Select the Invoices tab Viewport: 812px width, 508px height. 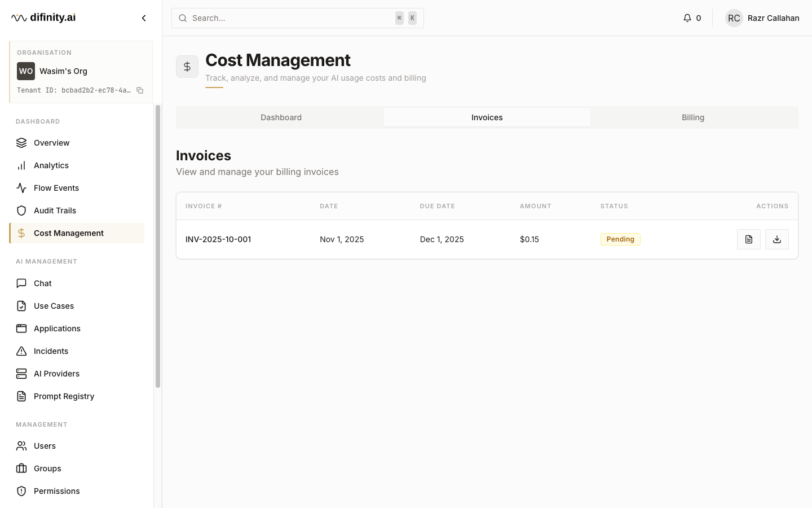click(487, 117)
